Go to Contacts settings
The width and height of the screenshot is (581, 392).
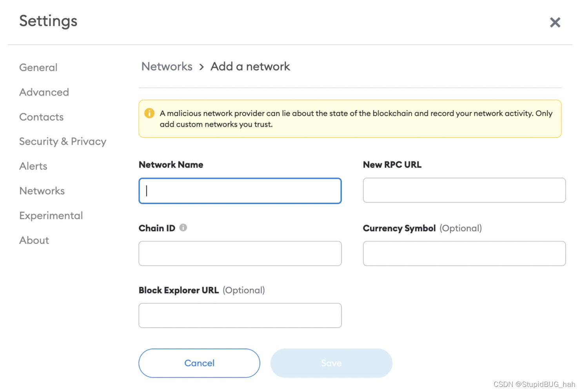[42, 117]
